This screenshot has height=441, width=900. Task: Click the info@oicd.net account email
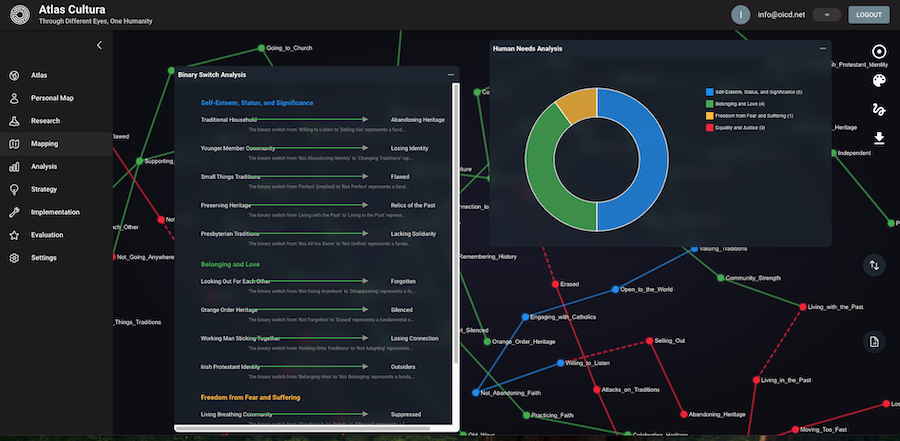[x=781, y=15]
